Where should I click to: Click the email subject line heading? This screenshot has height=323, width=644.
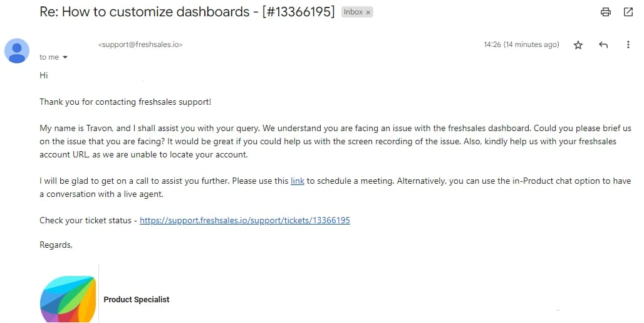click(x=187, y=11)
